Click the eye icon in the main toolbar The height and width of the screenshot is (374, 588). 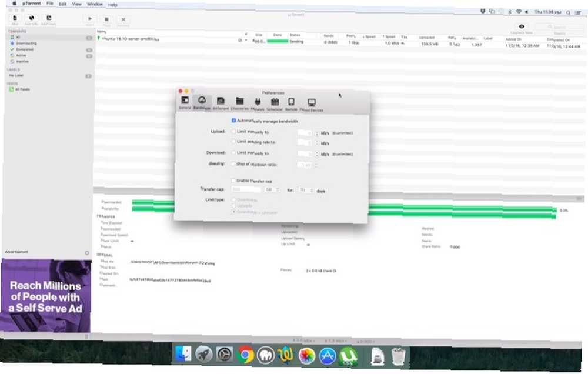tap(522, 26)
